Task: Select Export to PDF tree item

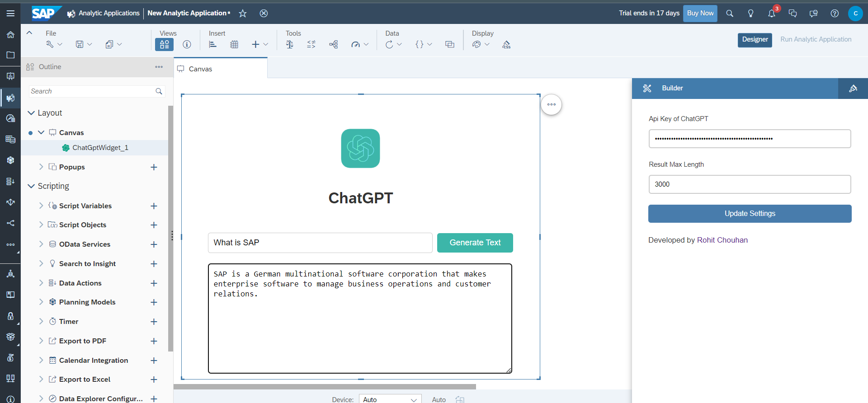Action: coord(83,341)
